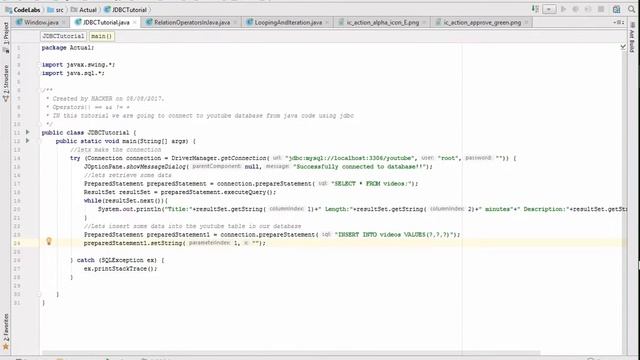Click the Window.java tab file icon
Screen dimensions: 640x360
(19, 22)
